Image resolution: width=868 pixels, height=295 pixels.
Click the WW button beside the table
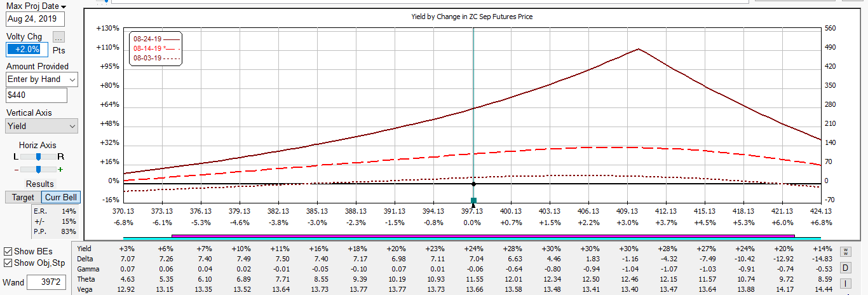pyautogui.click(x=846, y=251)
